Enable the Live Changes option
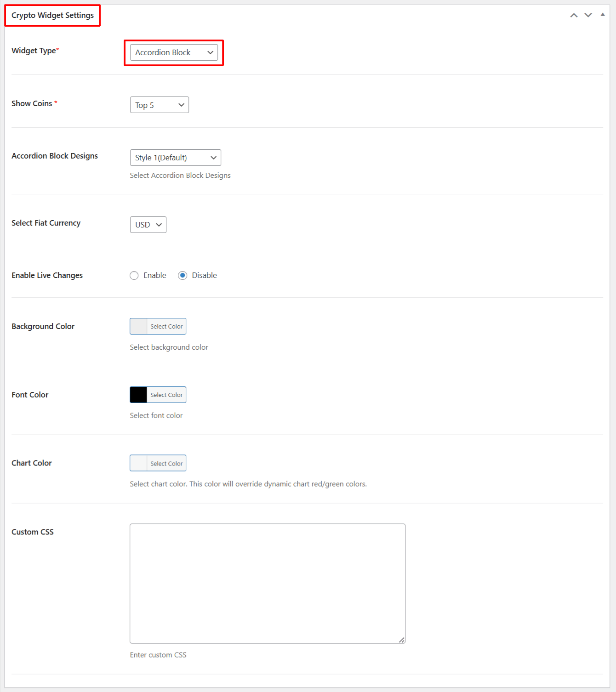This screenshot has width=616, height=692. pos(134,275)
